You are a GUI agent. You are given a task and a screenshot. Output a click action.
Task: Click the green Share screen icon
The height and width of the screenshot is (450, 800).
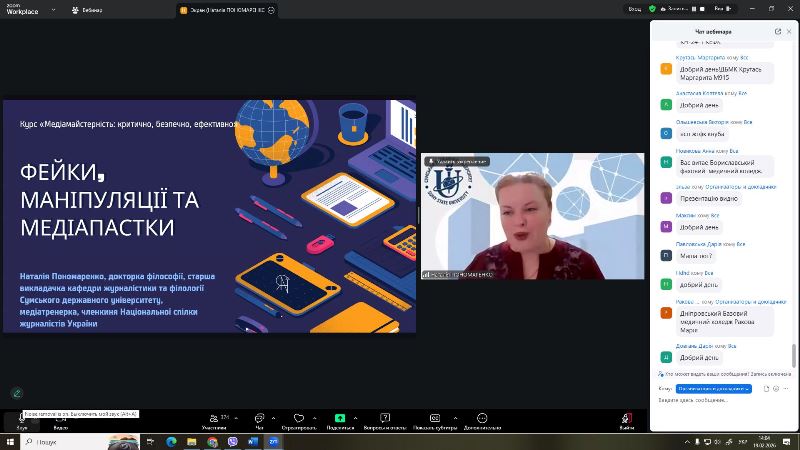point(339,418)
